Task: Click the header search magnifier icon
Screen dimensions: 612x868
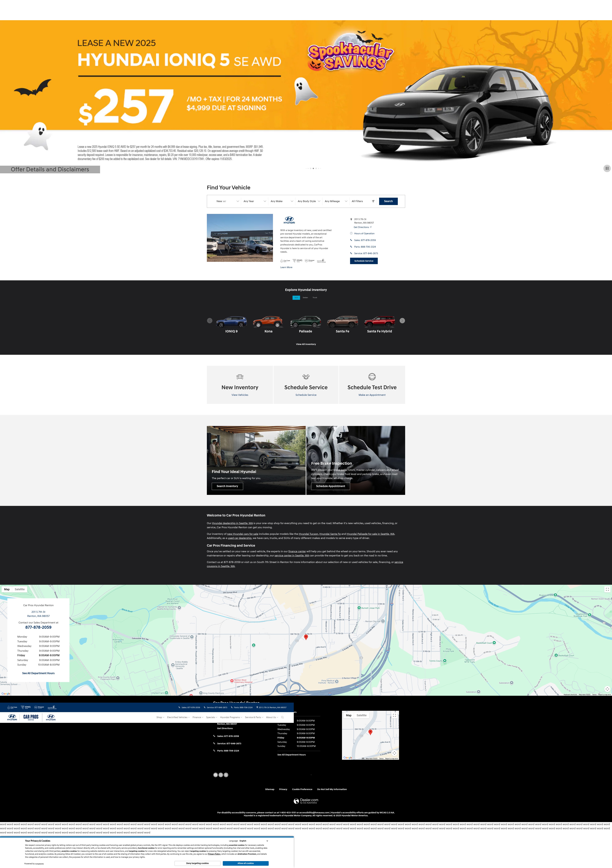Action: pyautogui.click(x=282, y=717)
